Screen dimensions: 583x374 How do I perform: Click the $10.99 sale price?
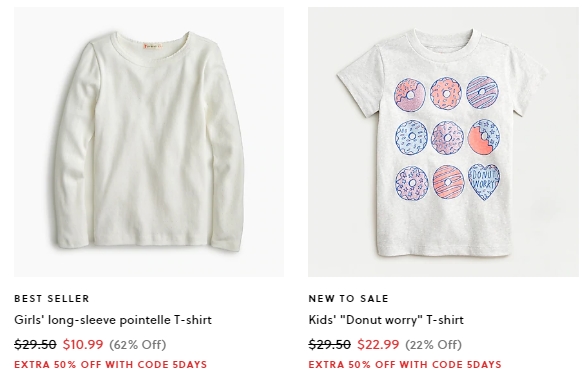click(x=83, y=344)
